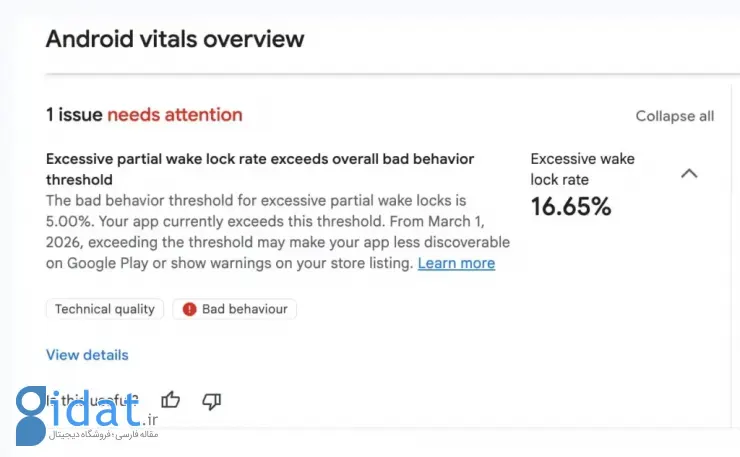Click the thumbs down feedback icon
Screen dimensions: 740x457
[212, 401]
